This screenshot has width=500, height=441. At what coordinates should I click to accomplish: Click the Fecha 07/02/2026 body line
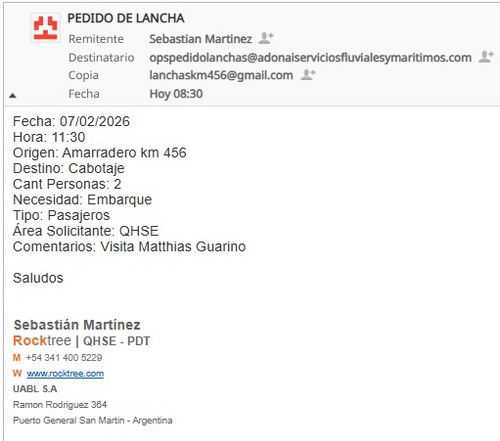tap(71, 121)
